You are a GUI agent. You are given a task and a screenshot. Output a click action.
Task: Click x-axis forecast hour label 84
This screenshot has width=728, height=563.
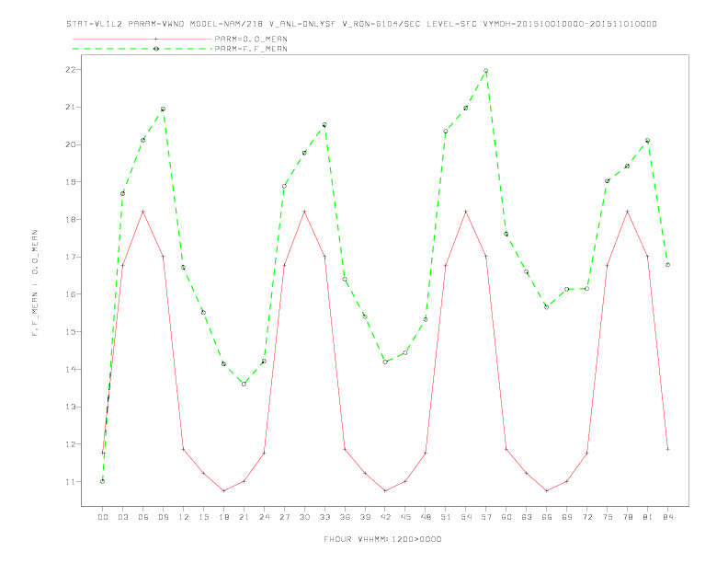pyautogui.click(x=667, y=517)
